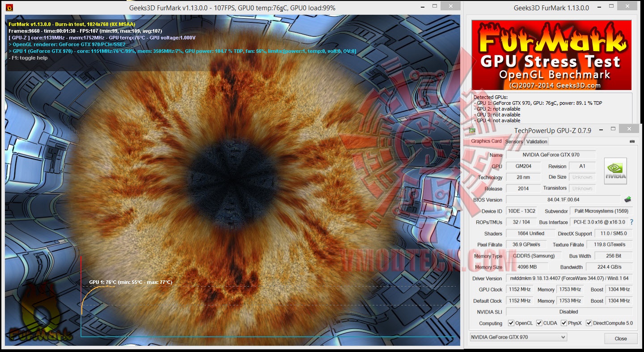Click the Close button at GPU-Z bottom

click(621, 339)
